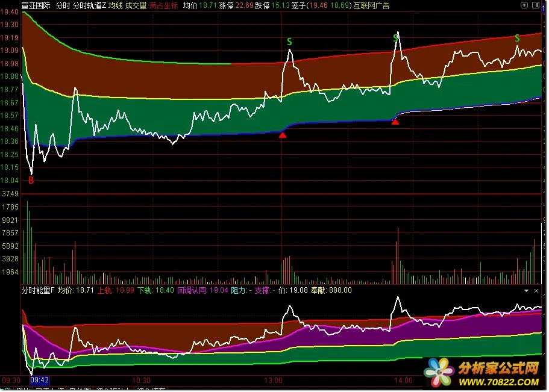
Task: Click the 13:00 time axis label
Action: pyautogui.click(x=273, y=381)
